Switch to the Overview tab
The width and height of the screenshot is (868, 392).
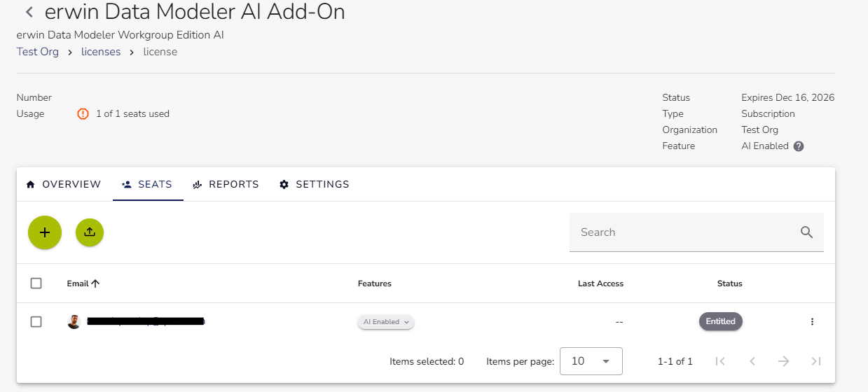coord(64,184)
